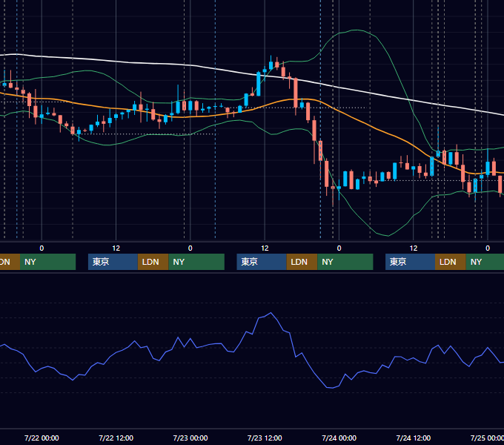The width and height of the screenshot is (504, 445).
Task: Click hour label 12 above 7/24 12:00
Action: (414, 248)
